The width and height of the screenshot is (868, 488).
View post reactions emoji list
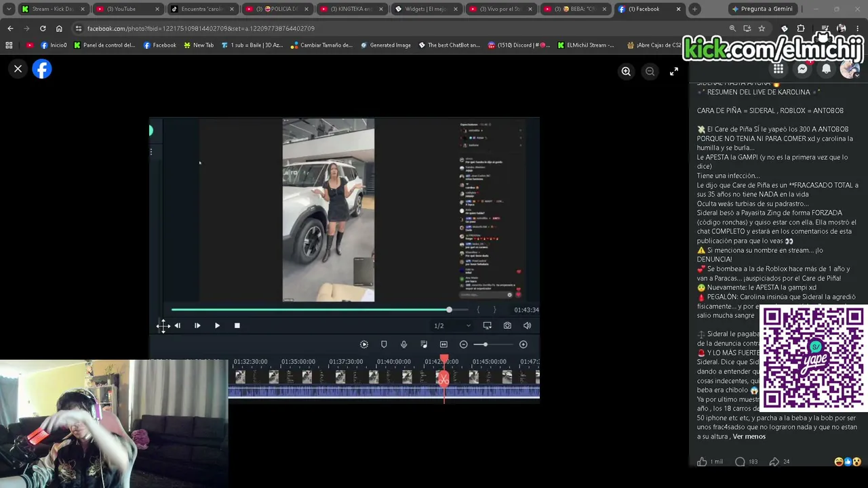(x=848, y=462)
